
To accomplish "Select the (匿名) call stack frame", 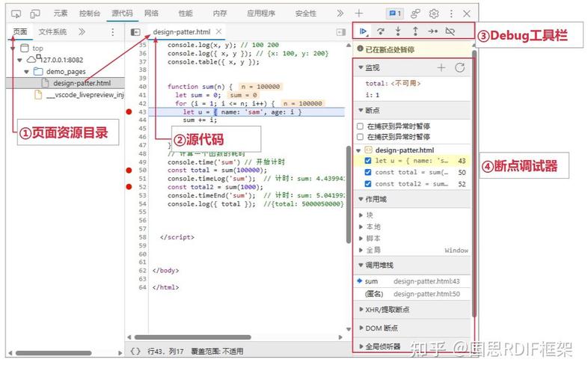I will [412, 294].
